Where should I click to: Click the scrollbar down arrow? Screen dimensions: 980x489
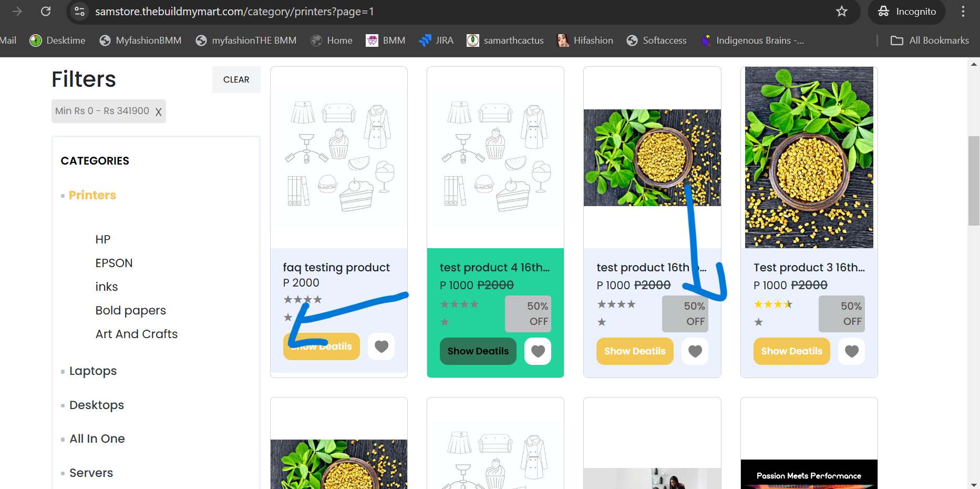pyautogui.click(x=974, y=484)
